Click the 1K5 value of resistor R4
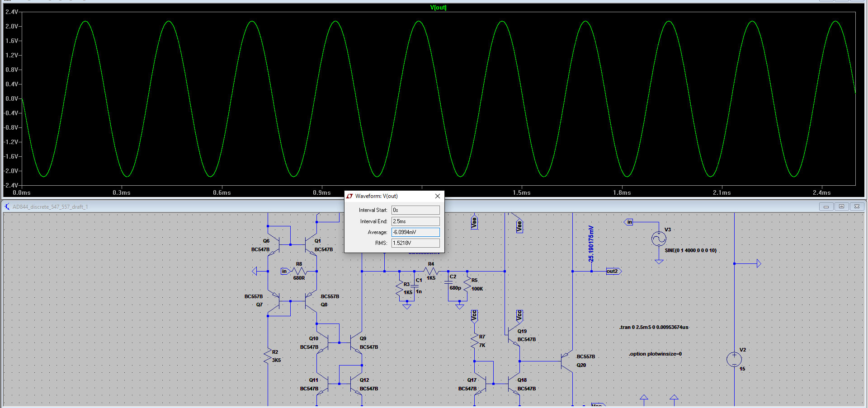Image resolution: width=868 pixels, height=408 pixels. (431, 278)
